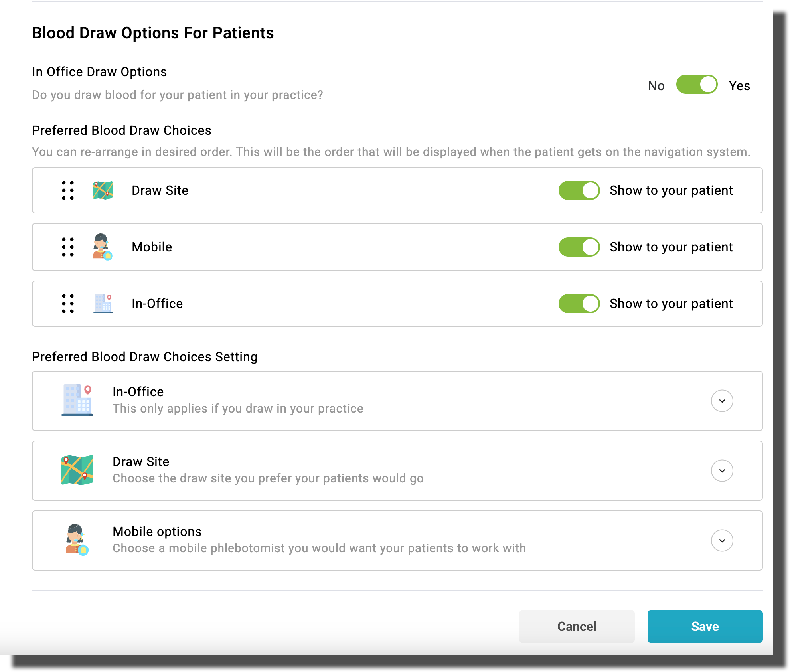The image size is (790, 672).
Task: Expand the Mobile options chevron
Action: coord(722,540)
